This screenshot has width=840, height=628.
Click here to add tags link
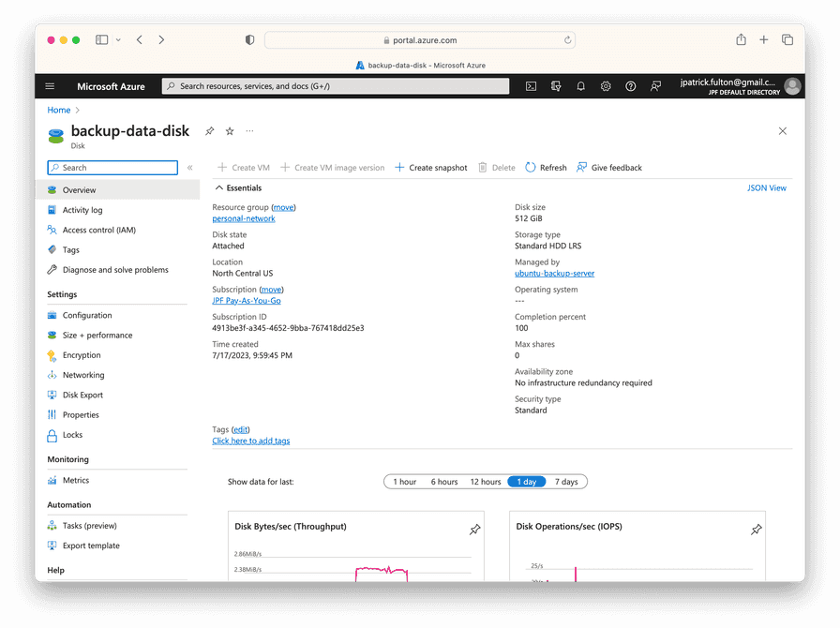[x=250, y=441]
